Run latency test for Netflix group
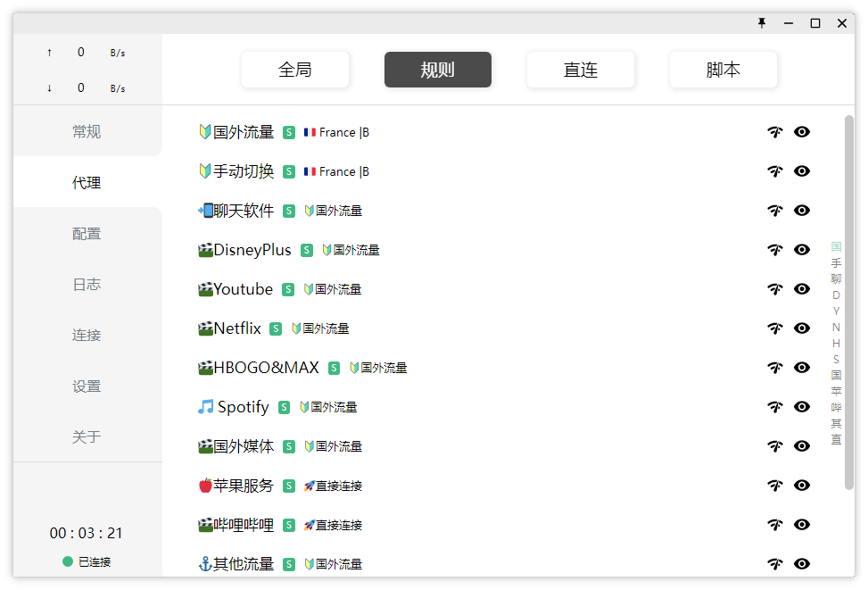The height and width of the screenshot is (590, 868). click(775, 328)
